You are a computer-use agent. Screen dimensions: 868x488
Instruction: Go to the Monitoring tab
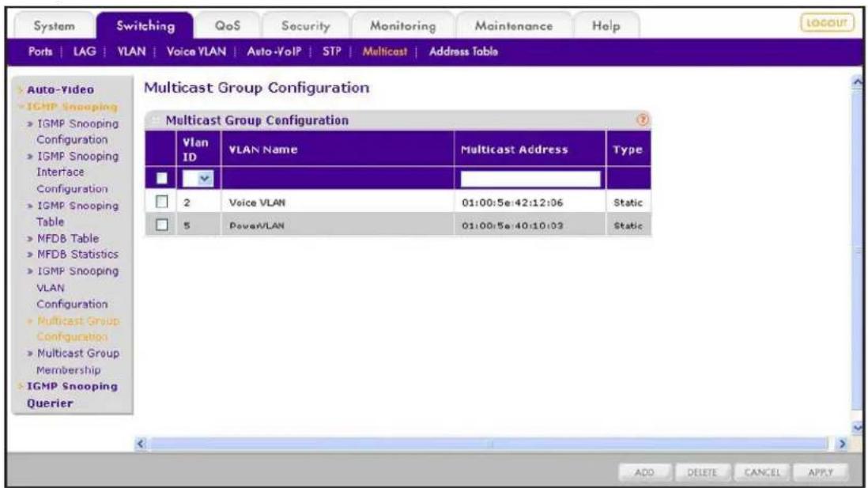403,26
